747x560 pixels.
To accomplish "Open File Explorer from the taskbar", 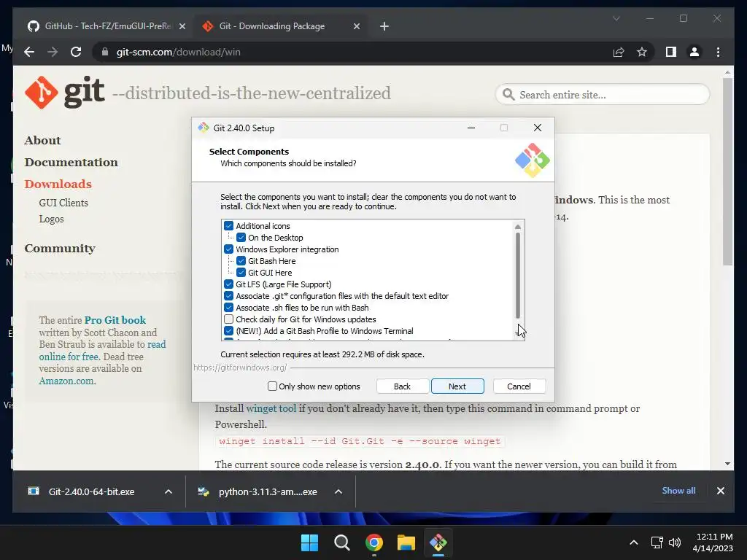I will click(x=406, y=542).
